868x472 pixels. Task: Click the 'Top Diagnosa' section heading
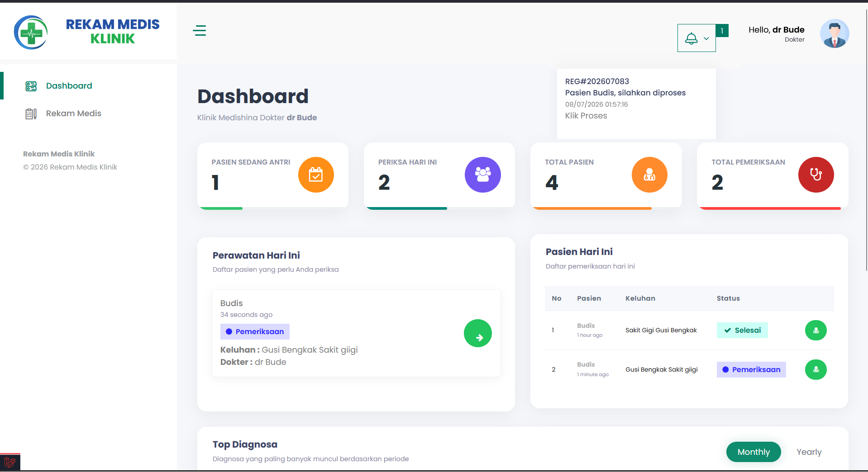click(245, 444)
